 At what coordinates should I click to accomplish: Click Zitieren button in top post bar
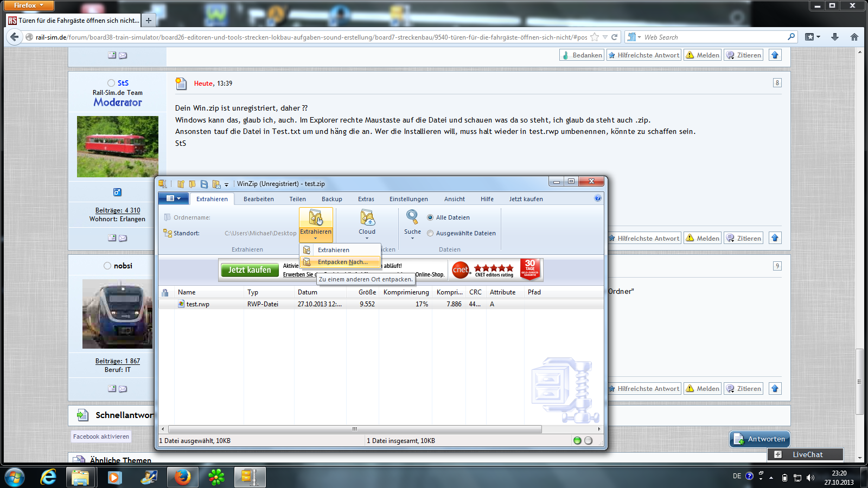[x=743, y=55]
